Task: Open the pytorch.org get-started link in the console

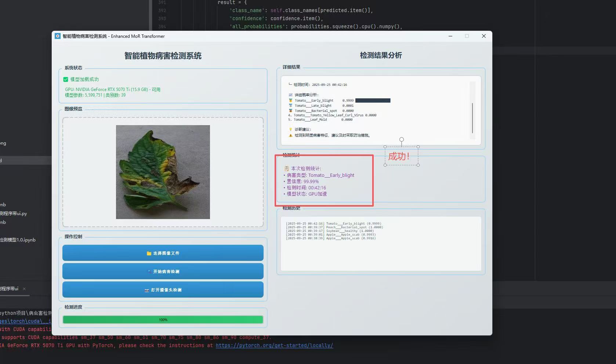Action: pos(274,346)
